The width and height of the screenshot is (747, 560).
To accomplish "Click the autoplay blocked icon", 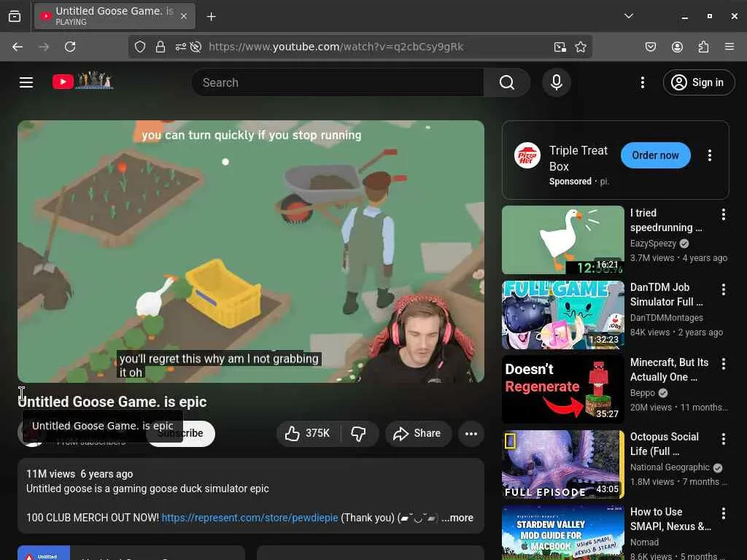I will coord(196,47).
